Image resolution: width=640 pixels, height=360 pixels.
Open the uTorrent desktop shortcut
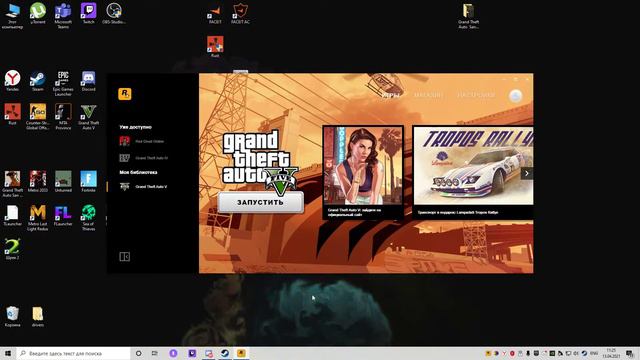pos(38,14)
